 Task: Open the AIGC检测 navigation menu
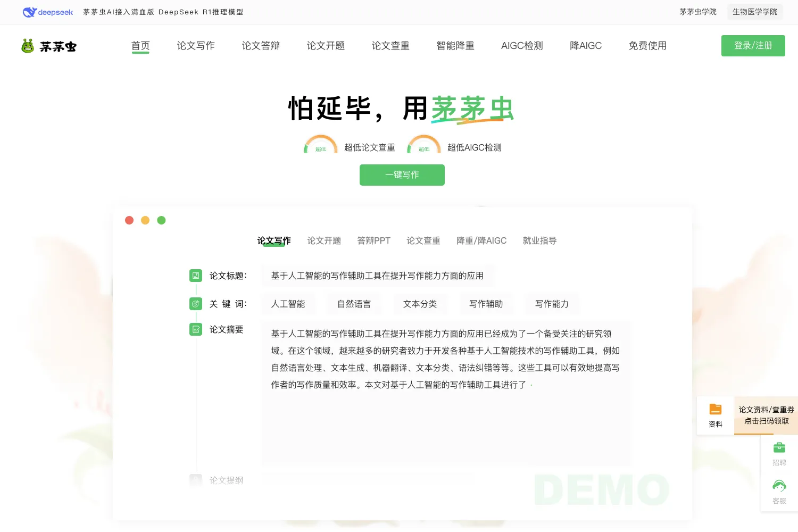click(x=522, y=46)
